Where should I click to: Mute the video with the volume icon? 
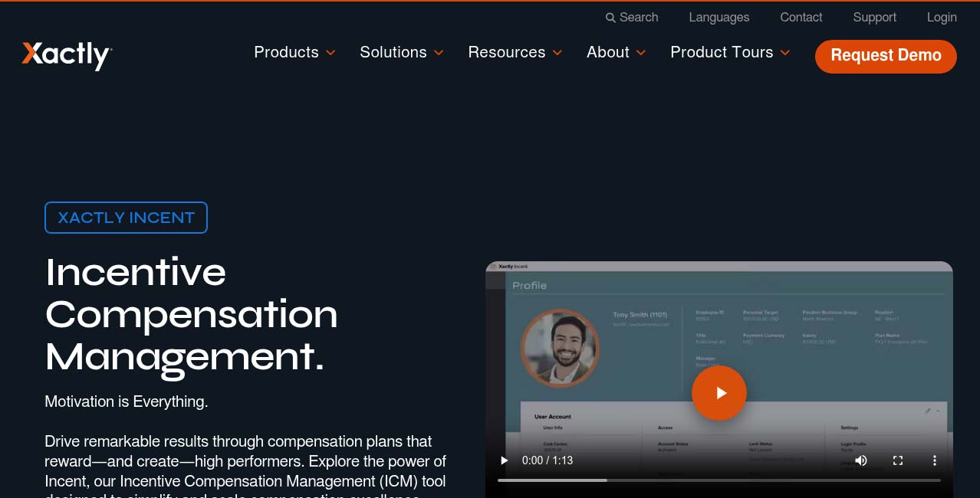[x=861, y=460]
